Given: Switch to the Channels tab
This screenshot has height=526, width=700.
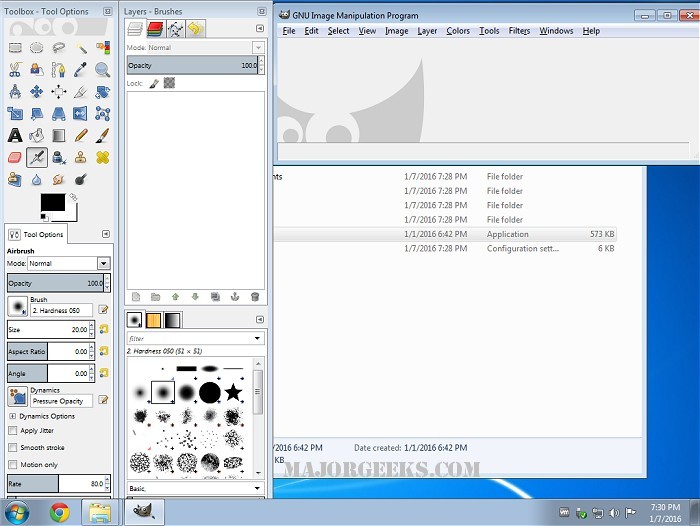Looking at the screenshot, I should [155, 29].
